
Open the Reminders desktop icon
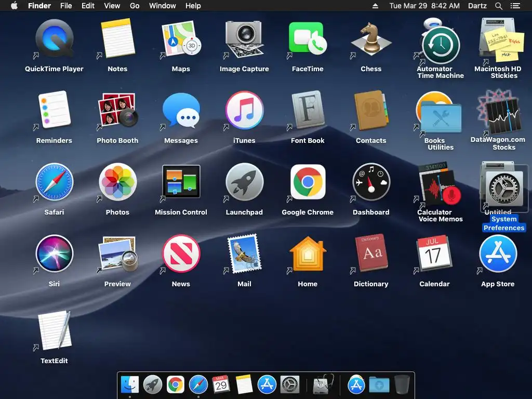(x=54, y=110)
